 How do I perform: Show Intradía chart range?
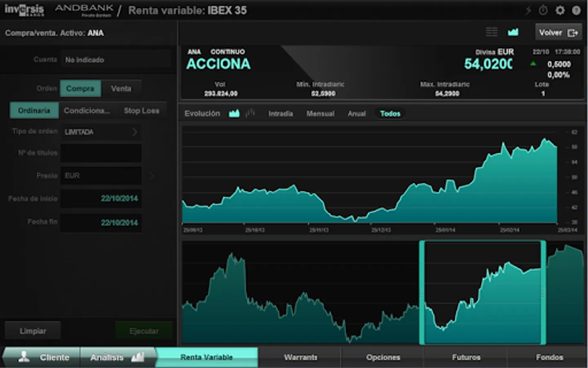click(x=281, y=114)
